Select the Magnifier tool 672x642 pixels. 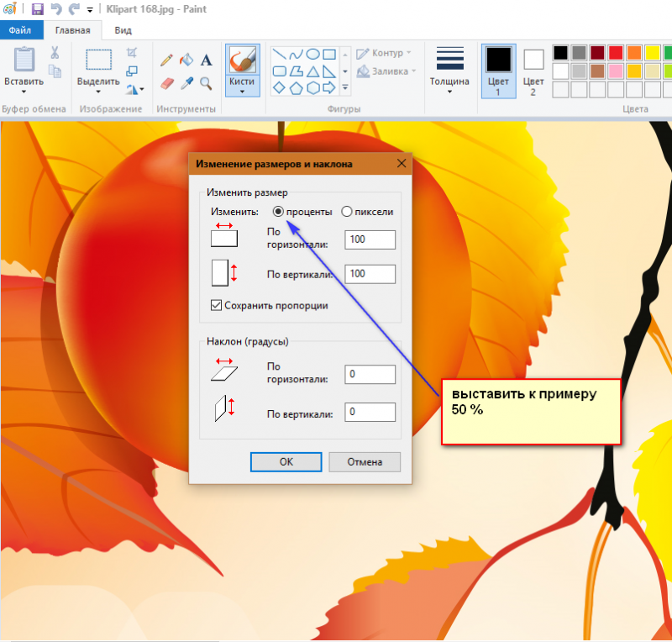tap(206, 83)
